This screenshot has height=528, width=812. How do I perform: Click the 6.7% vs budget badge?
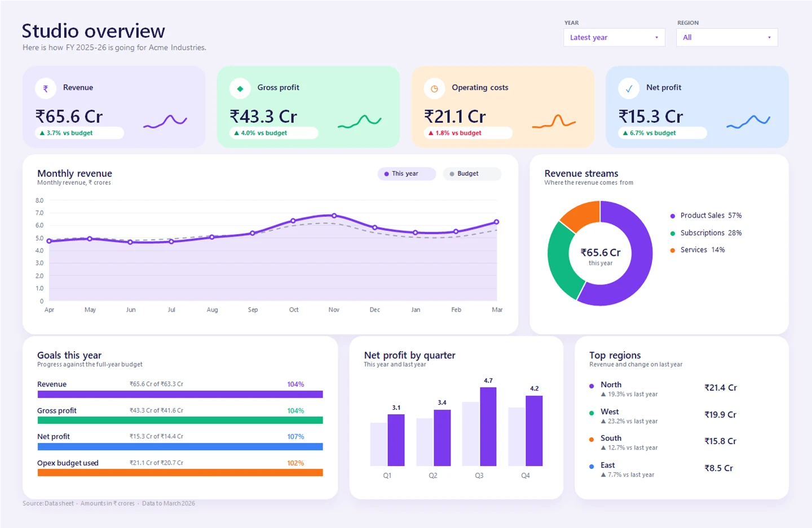tap(663, 133)
